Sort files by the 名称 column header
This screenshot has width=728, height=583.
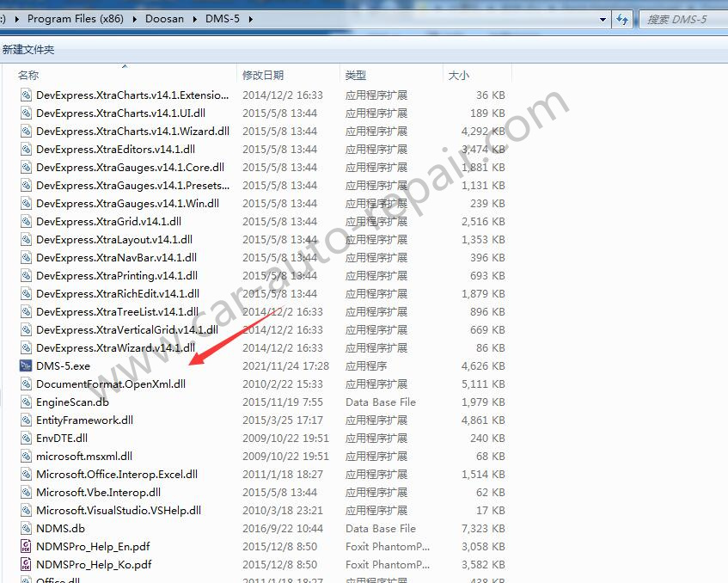click(28, 75)
